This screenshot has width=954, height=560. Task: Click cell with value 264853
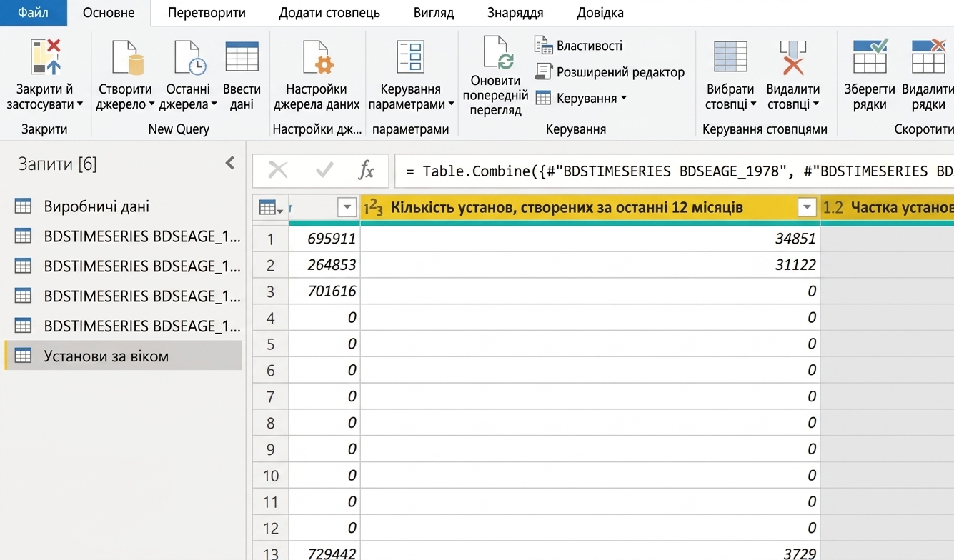point(324,265)
